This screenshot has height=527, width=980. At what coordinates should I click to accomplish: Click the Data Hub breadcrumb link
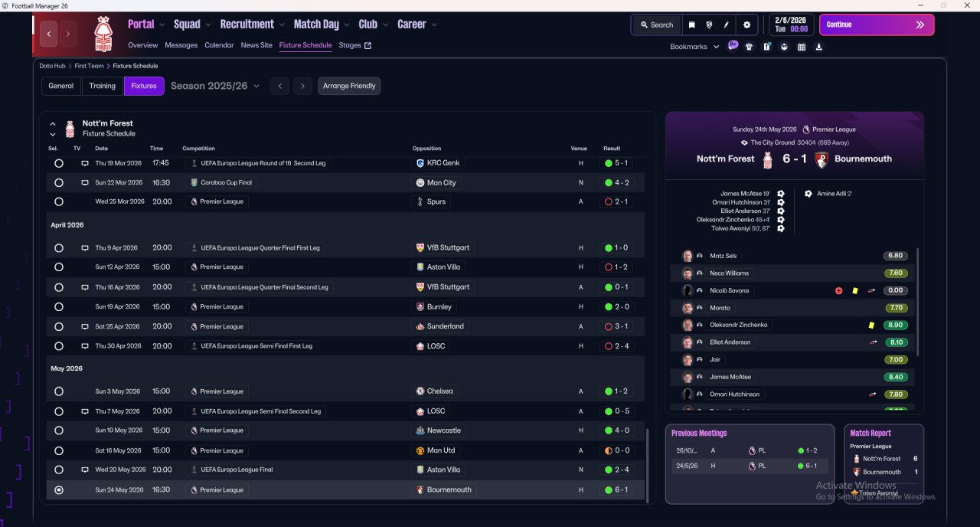(x=52, y=66)
